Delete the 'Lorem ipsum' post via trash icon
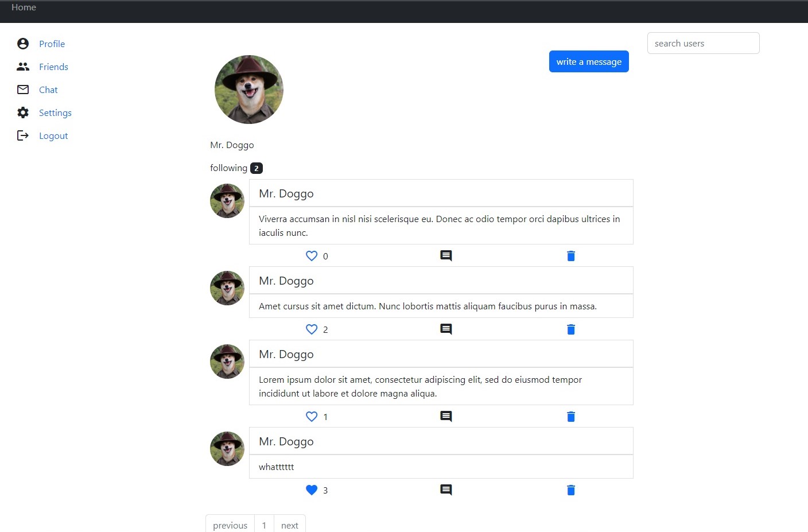Screen dimensions: 808x532 click(x=570, y=416)
